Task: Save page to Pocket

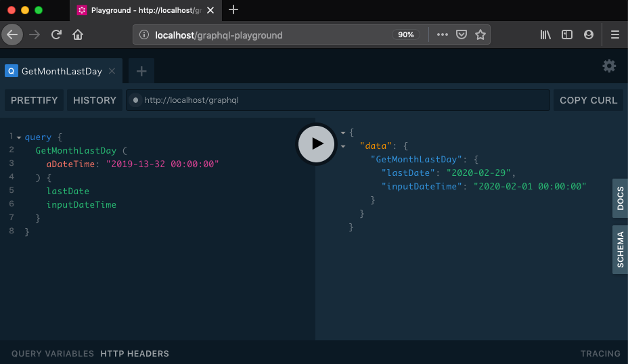Action: tap(462, 35)
